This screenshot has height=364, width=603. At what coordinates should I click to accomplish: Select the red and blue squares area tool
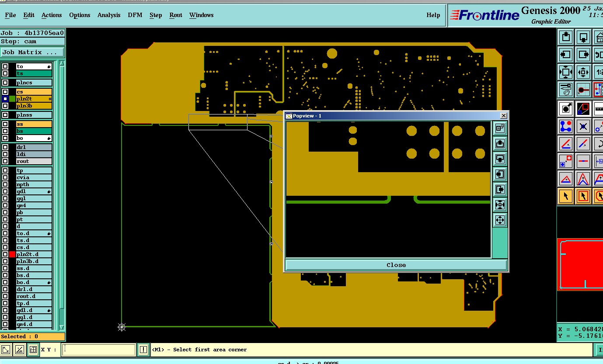[583, 109]
